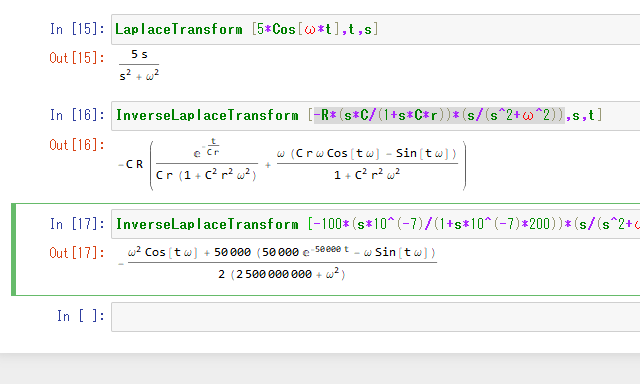The width and height of the screenshot is (640, 384).
Task: Click the Out[15]: label
Action: (x=77, y=58)
